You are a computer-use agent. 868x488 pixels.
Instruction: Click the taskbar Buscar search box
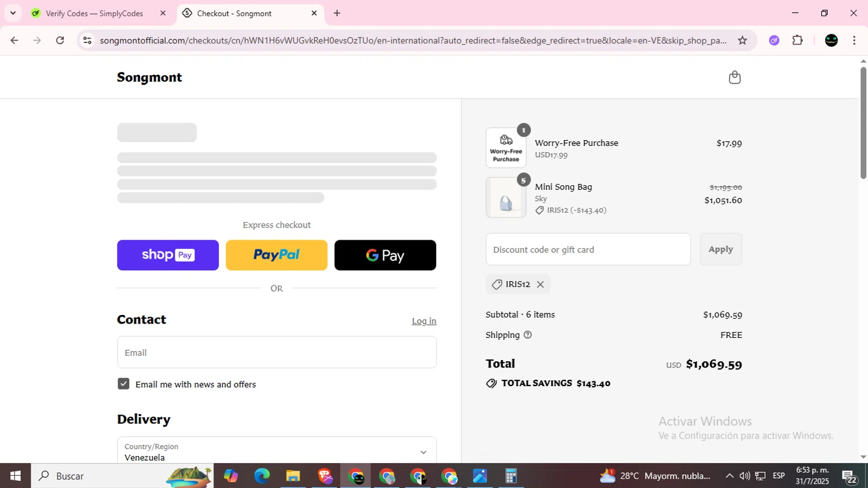tap(122, 476)
